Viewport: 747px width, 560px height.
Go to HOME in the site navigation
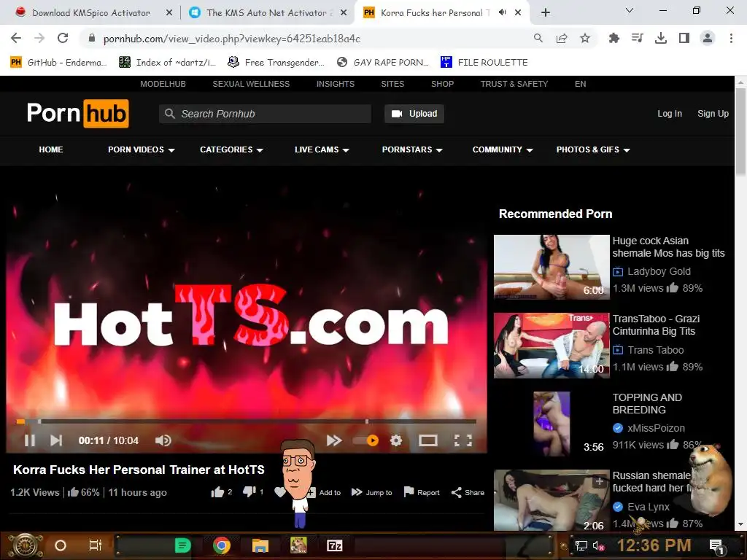(x=51, y=149)
